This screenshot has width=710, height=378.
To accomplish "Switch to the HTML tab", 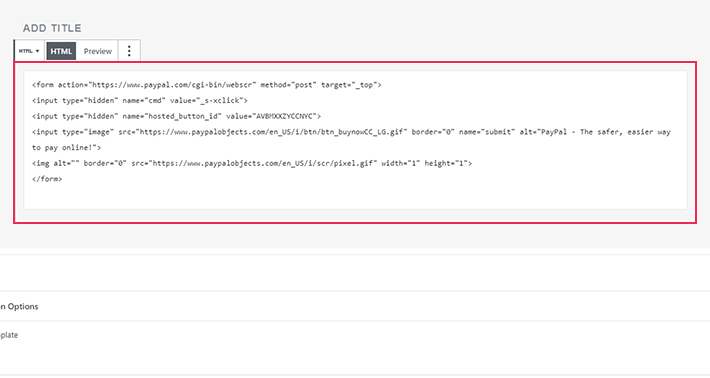I will point(61,51).
